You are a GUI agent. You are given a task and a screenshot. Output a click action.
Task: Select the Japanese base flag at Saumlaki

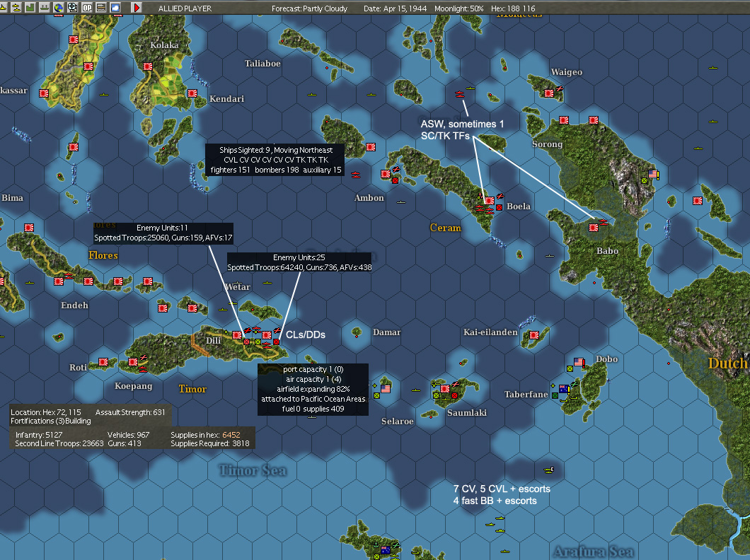pyautogui.click(x=445, y=389)
